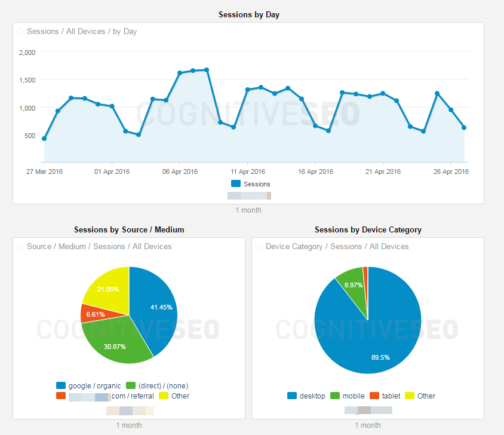This screenshot has height=435, width=504.
Task: Click the blue Sessions legend swatch
Action: coord(236,183)
